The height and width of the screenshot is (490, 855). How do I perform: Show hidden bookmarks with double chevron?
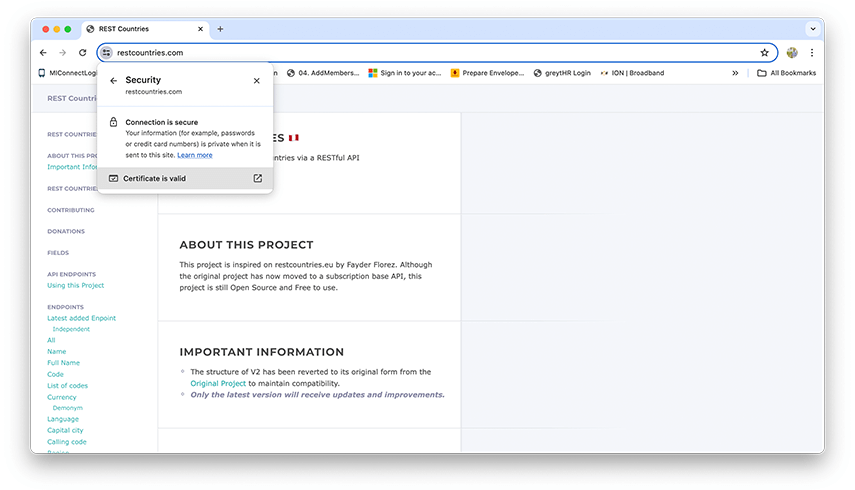coord(735,73)
